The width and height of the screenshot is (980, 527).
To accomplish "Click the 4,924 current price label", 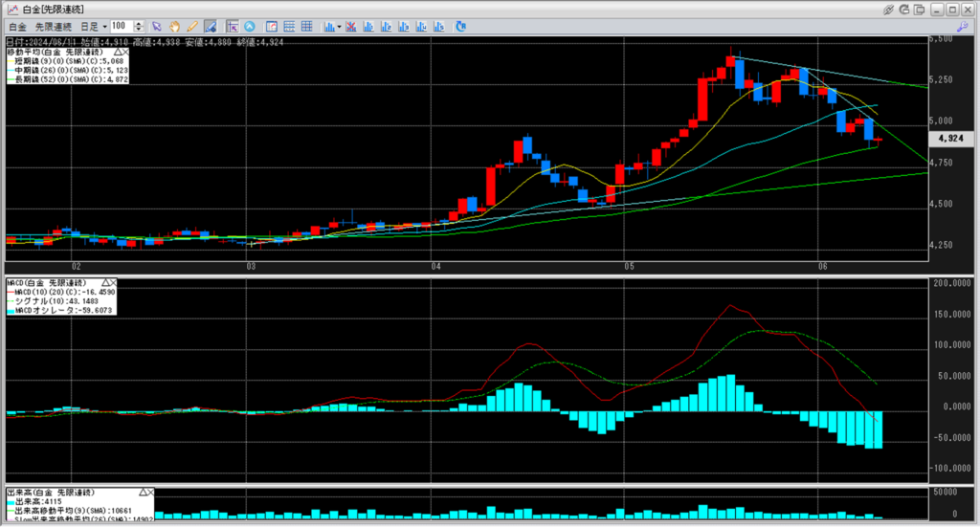I will click(950, 139).
